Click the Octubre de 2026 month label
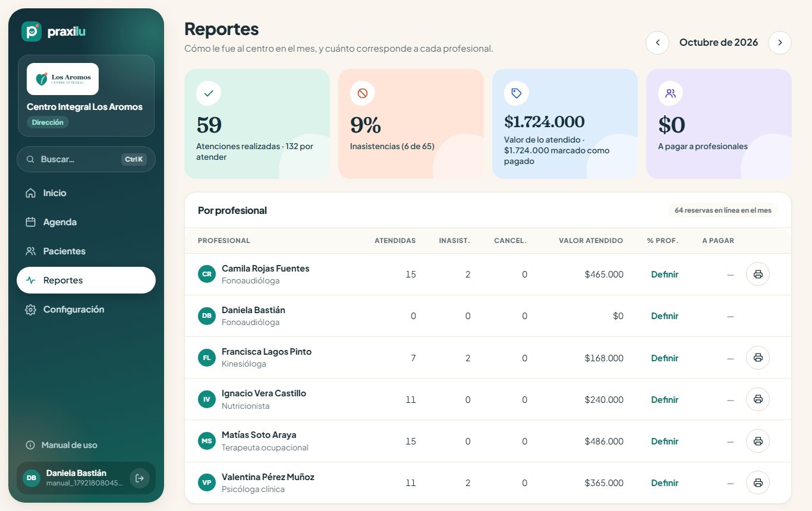Viewport: 812px width, 511px height. point(719,43)
